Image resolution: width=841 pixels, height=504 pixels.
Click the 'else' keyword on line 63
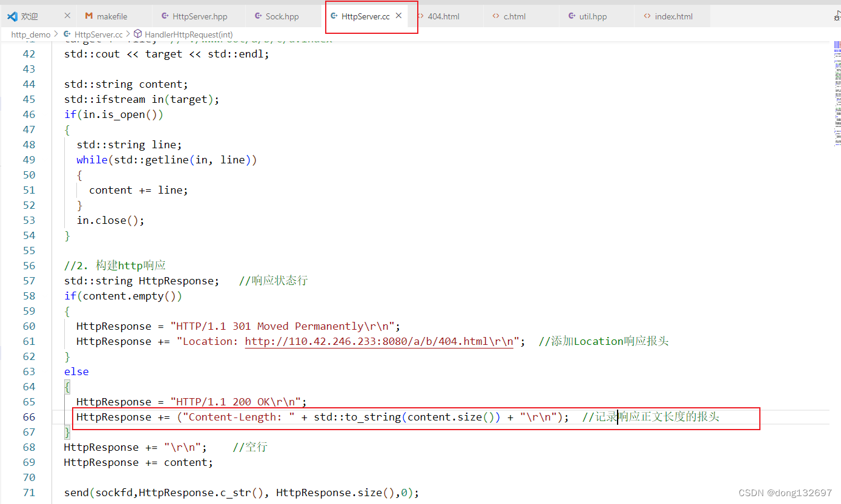(76, 371)
